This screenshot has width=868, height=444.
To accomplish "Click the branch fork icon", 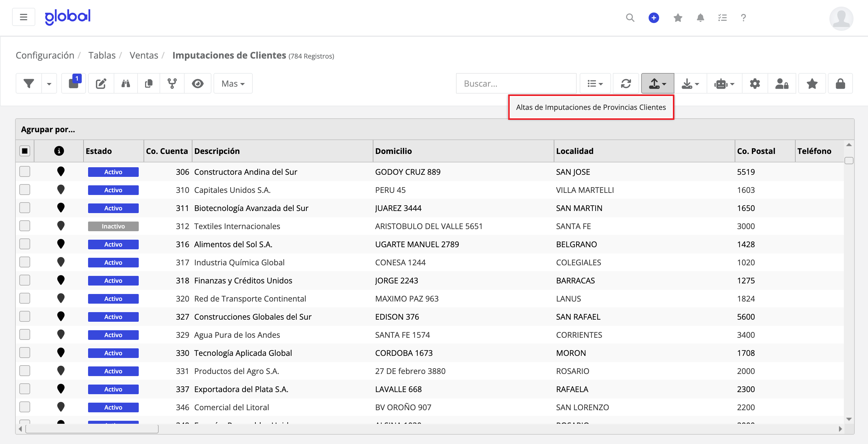I will click(172, 83).
